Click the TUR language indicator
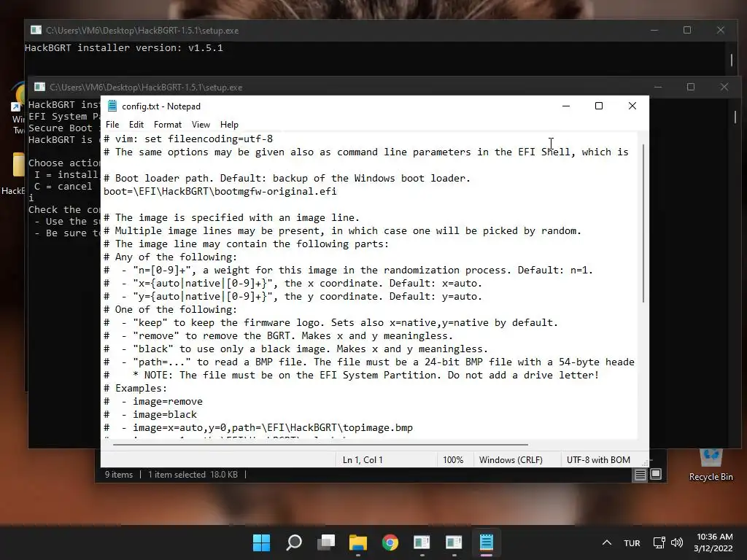 coord(632,542)
